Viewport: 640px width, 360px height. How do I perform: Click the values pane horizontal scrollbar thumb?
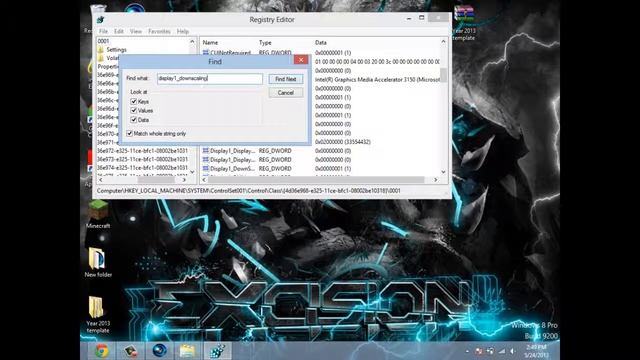[316, 180]
